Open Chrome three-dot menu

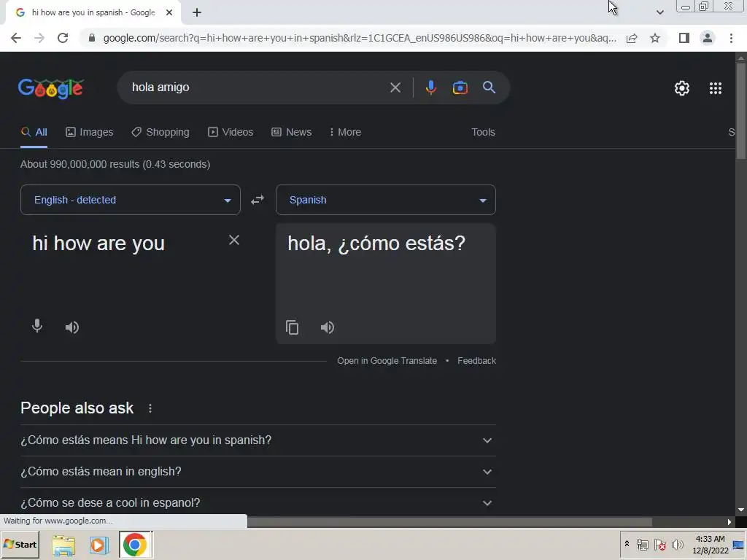[731, 38]
